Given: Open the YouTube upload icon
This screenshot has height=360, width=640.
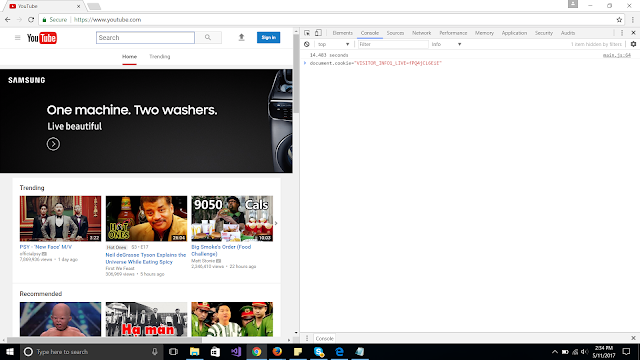Looking at the screenshot, I should tap(241, 38).
